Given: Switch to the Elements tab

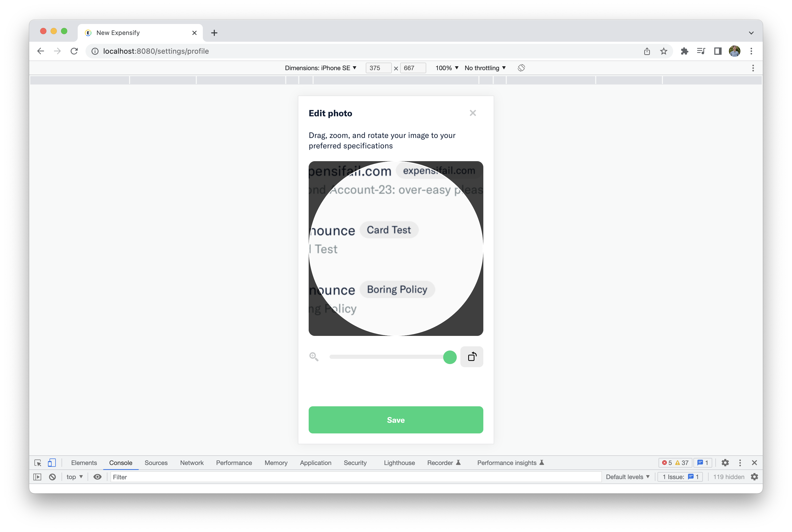Looking at the screenshot, I should tap(84, 463).
